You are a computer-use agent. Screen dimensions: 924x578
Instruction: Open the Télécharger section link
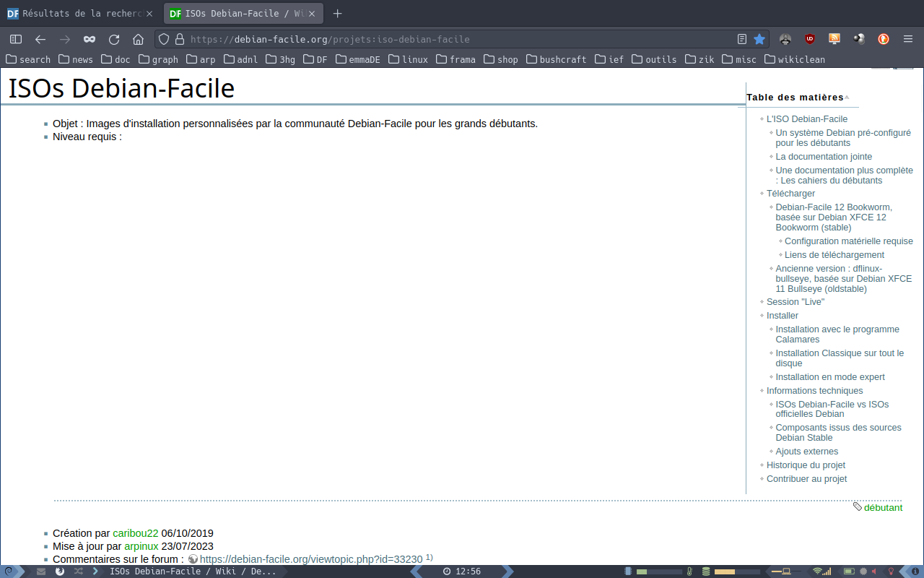[790, 194]
